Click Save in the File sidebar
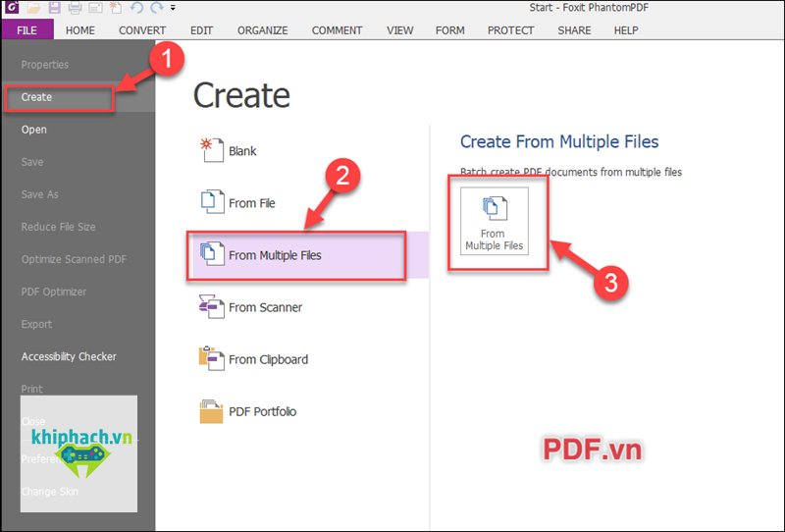This screenshot has height=532, width=785. 32,162
